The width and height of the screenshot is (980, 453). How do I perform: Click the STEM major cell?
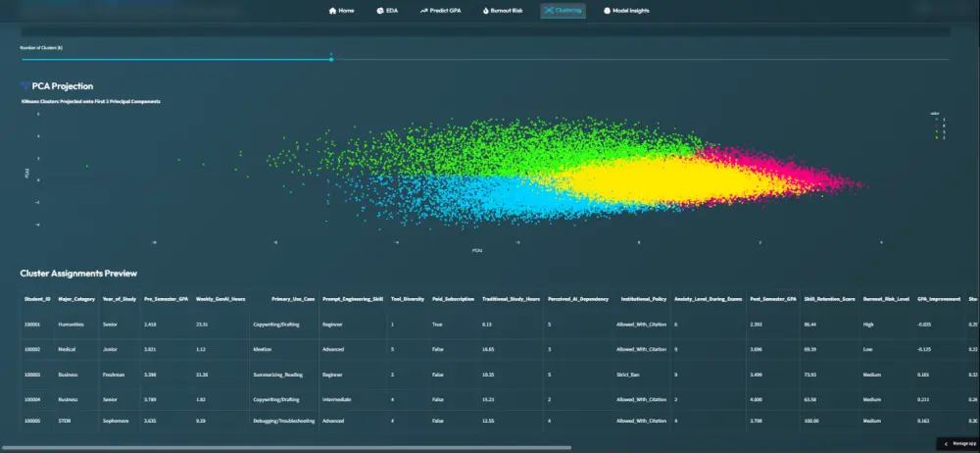pyautogui.click(x=65, y=421)
